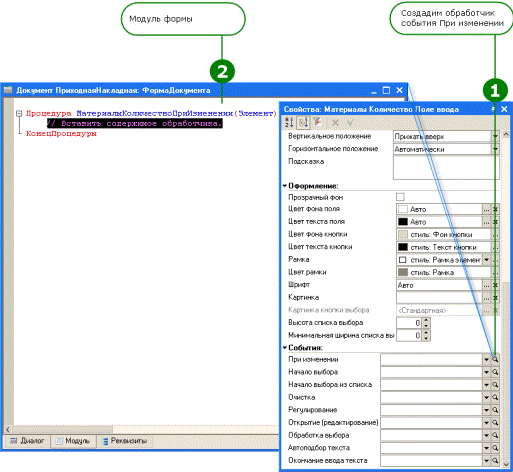
Task: Open the Вертикальное положение dropdown
Action: coord(495,136)
